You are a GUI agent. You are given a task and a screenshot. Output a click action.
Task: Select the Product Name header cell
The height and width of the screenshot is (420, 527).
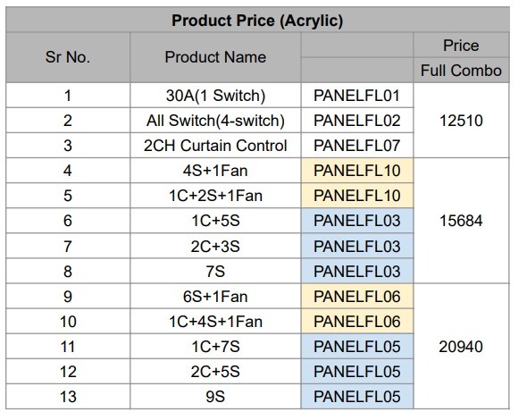click(x=215, y=57)
